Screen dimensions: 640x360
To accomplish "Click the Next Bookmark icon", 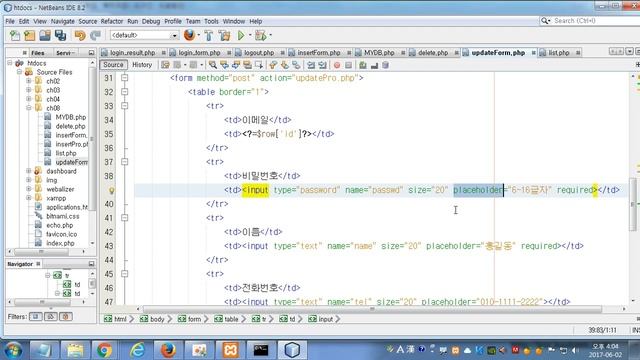I will point(284,65).
